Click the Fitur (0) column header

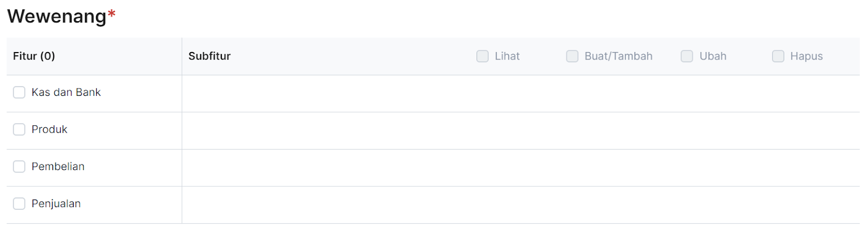34,56
